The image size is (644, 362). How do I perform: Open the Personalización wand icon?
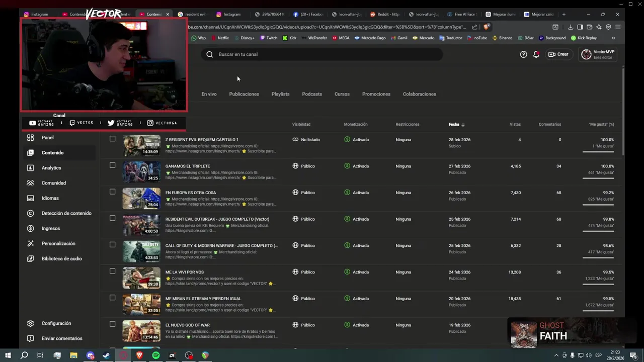tap(31, 243)
